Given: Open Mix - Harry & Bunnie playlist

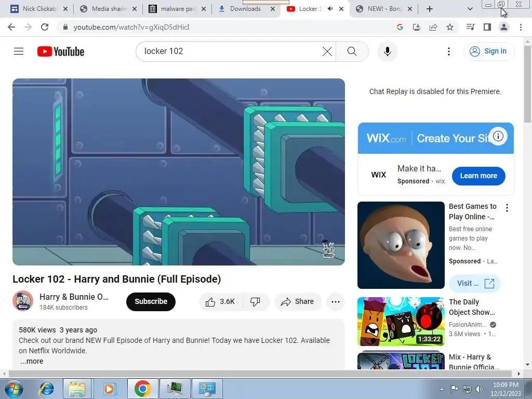Looking at the screenshot, I should [474, 362].
